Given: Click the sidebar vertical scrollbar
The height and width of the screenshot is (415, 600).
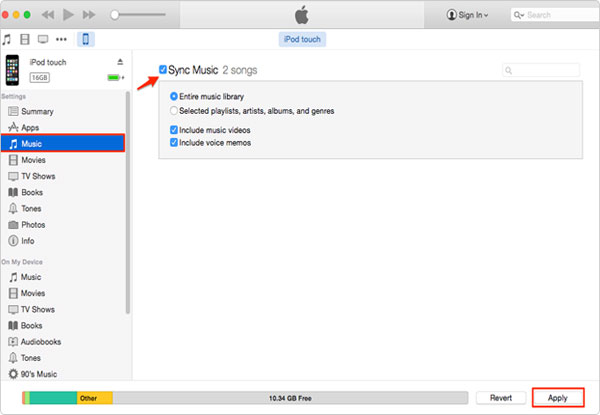Looking at the screenshot, I should (128, 203).
